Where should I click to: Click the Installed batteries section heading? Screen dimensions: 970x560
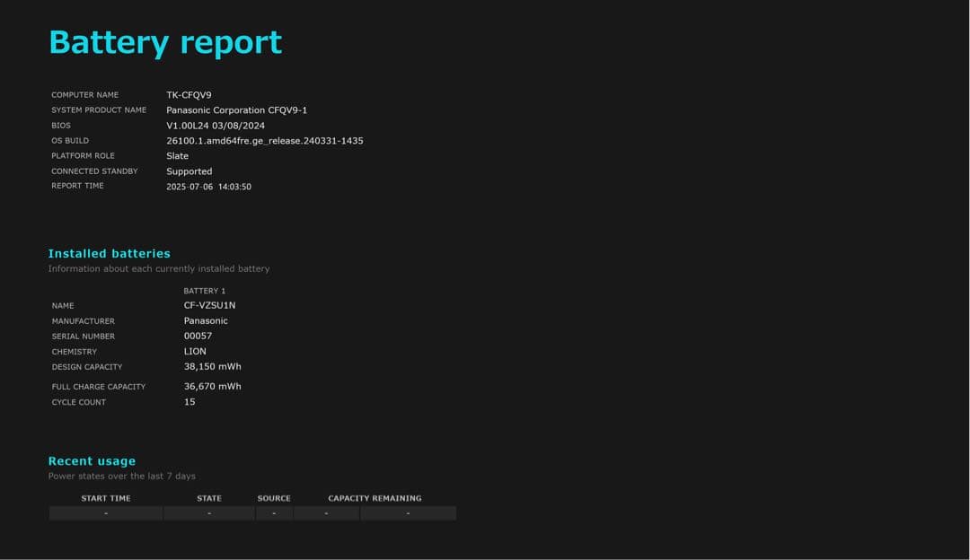(x=109, y=254)
